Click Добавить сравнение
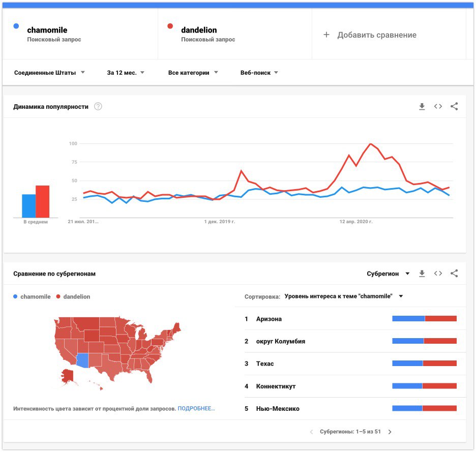 pos(377,35)
